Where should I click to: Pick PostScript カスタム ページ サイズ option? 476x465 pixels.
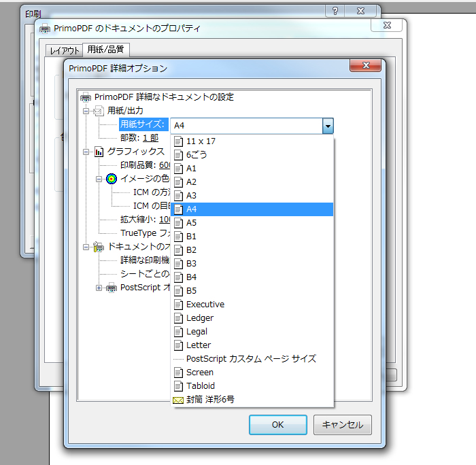pyautogui.click(x=251, y=359)
